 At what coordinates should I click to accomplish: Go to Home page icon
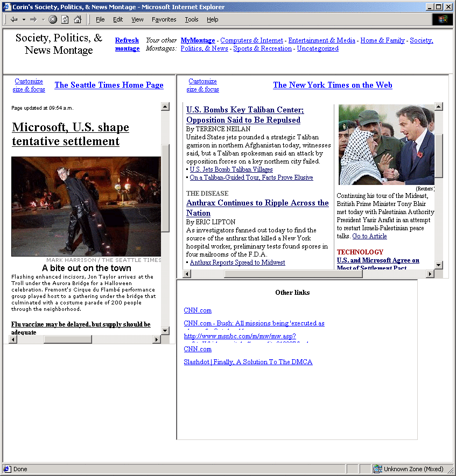(78, 19)
